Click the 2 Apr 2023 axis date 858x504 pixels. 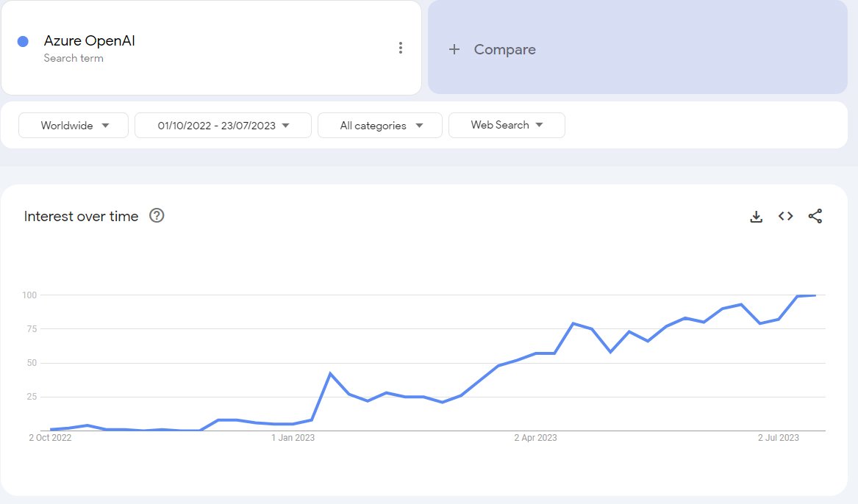pyautogui.click(x=535, y=438)
